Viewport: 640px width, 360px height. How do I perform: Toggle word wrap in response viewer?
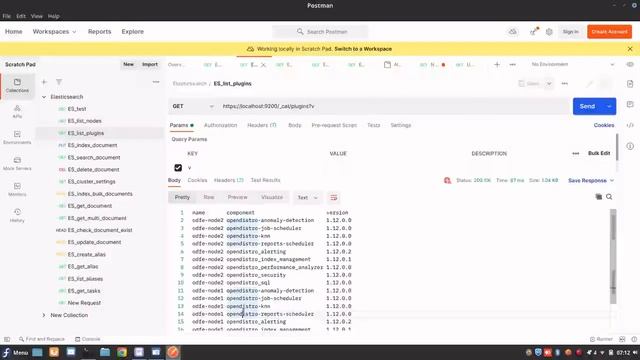pyautogui.click(x=333, y=198)
